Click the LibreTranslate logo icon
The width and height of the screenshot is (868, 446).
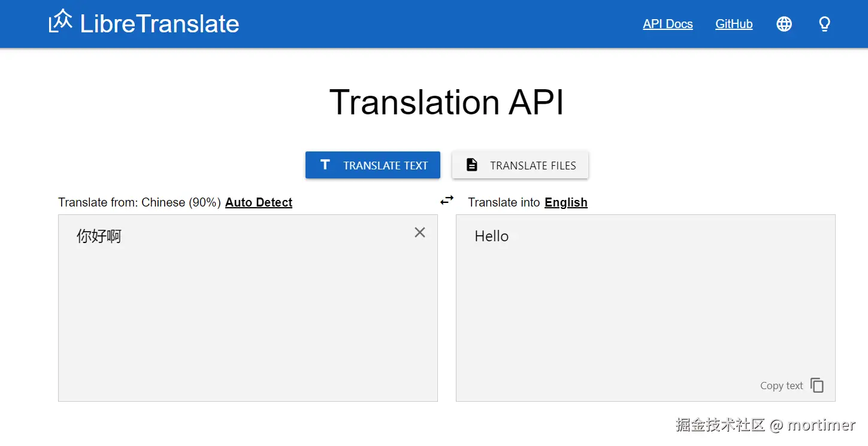click(61, 22)
